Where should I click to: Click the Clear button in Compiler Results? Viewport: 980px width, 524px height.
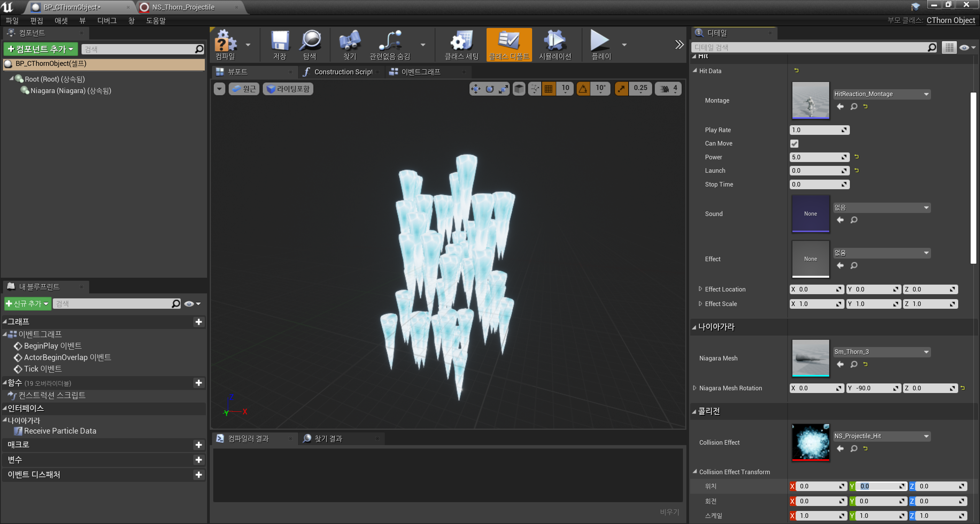click(669, 512)
